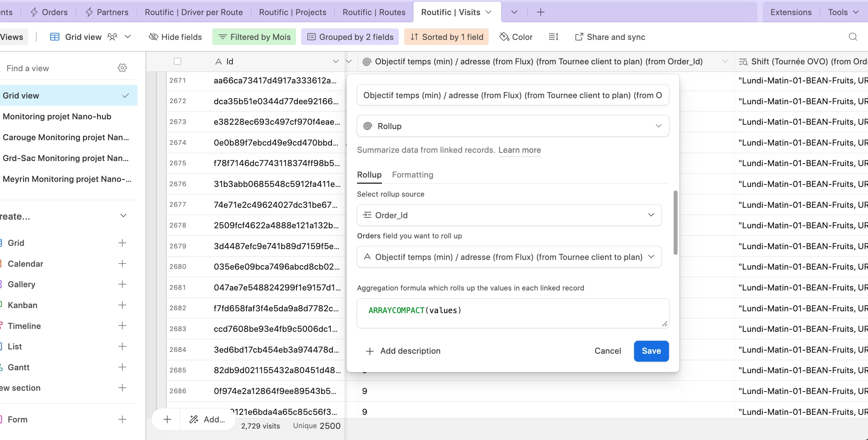Screen dimensions: 868x440
Task: Add a new table with plus icon
Action: coord(540,12)
